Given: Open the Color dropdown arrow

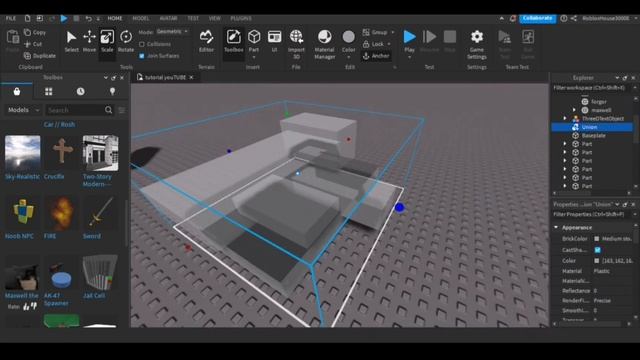Looking at the screenshot, I should [x=349, y=58].
